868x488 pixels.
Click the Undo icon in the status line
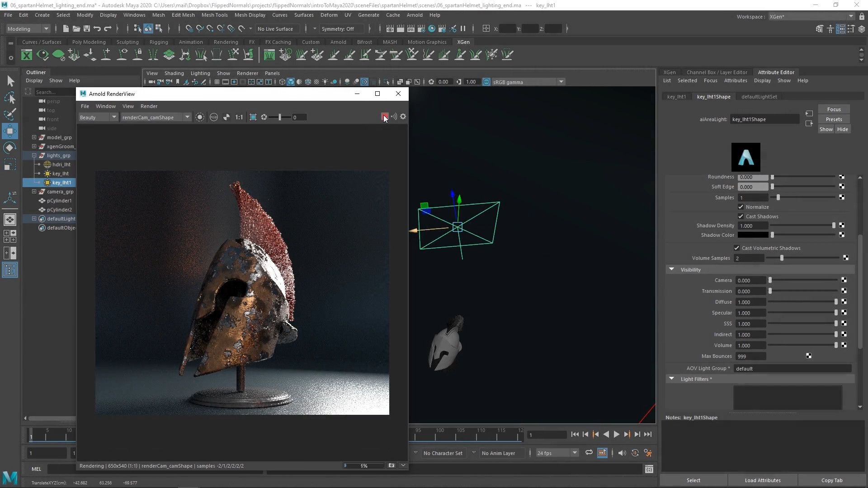97,28
